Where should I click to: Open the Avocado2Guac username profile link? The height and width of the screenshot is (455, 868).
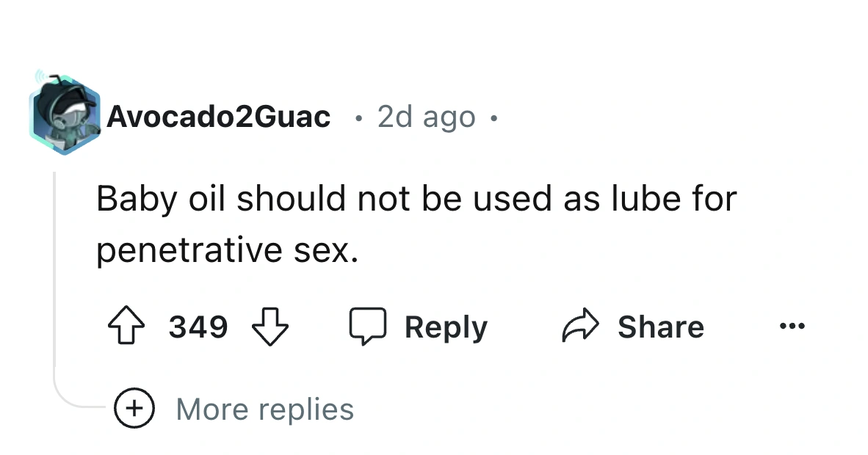[218, 116]
